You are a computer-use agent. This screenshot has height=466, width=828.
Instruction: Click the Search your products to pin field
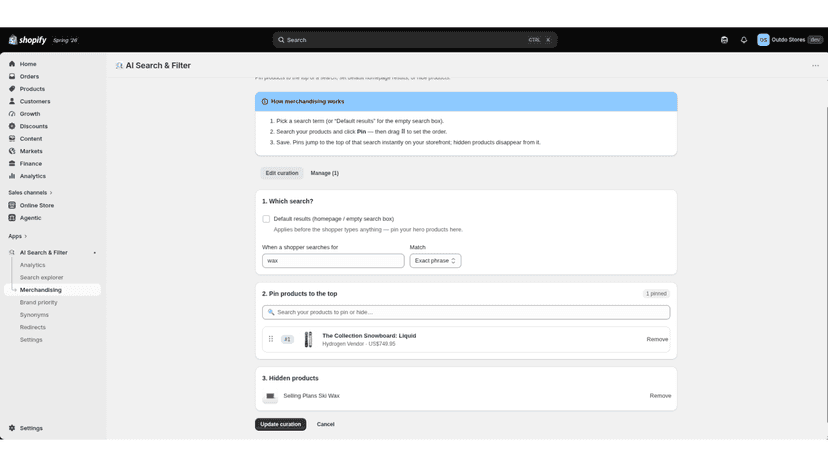pos(466,312)
